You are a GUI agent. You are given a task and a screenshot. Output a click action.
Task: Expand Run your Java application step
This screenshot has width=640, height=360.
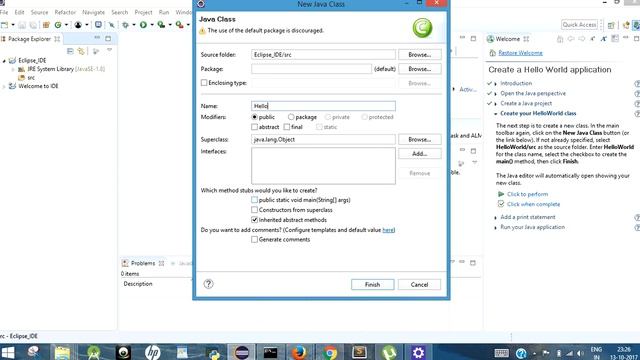coord(496,227)
